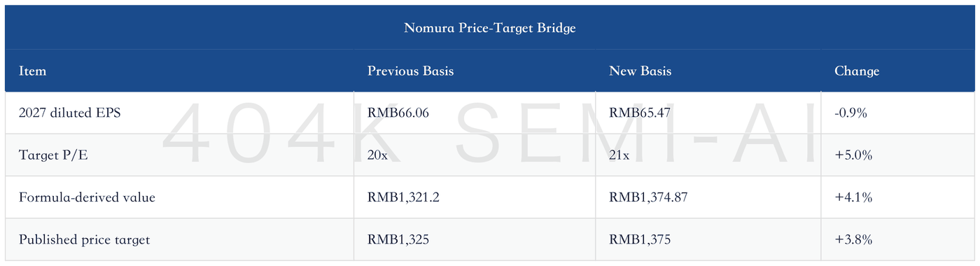The height and width of the screenshot is (266, 980).
Task: Select the Item column header
Action: click(32, 71)
